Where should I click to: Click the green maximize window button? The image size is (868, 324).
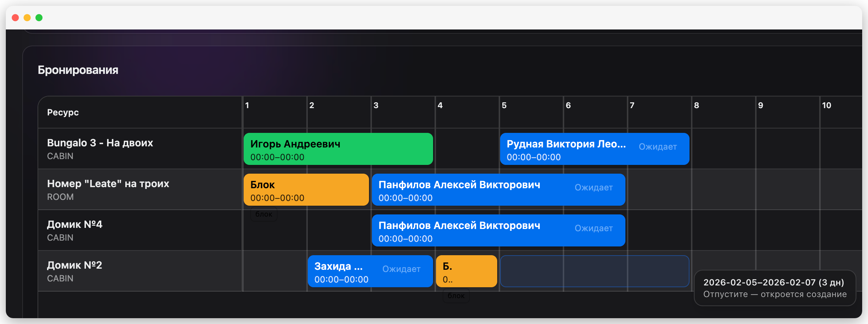[39, 18]
